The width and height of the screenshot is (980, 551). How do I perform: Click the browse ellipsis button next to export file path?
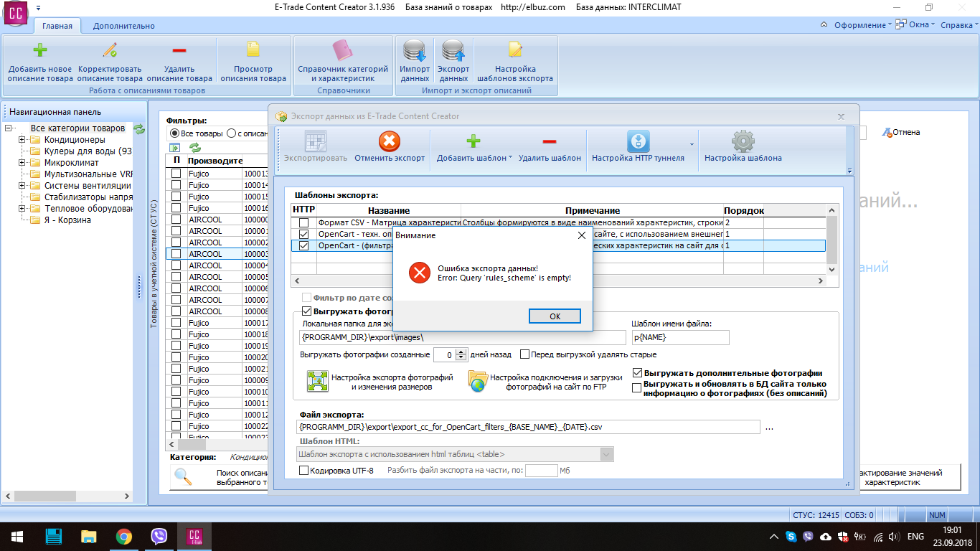click(770, 428)
